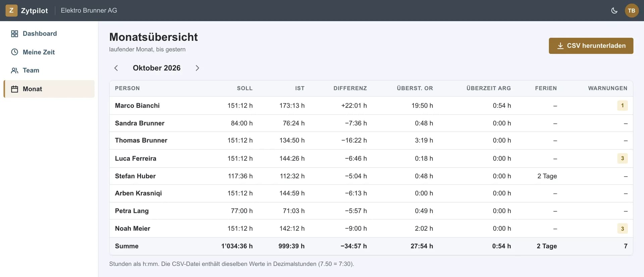Open Noah Meier's warning badge
Viewport: 644px width, 277px height.
tap(622, 229)
